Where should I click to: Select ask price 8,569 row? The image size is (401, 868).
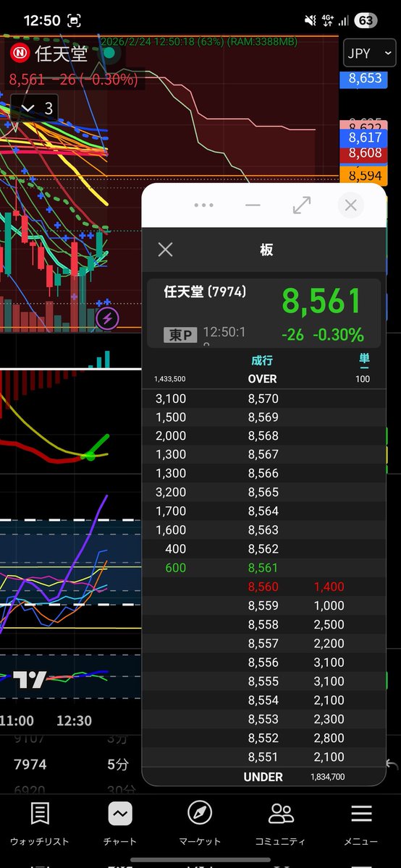[263, 417]
